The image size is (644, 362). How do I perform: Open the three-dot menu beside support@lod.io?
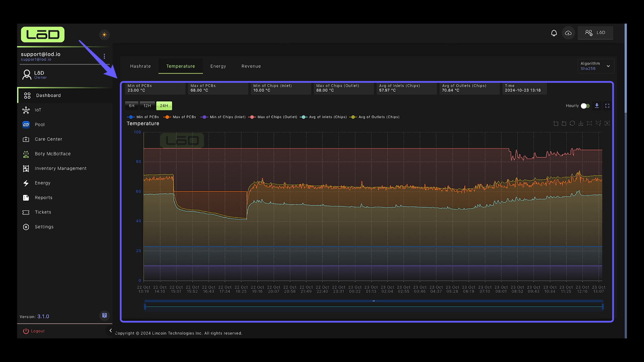(104, 56)
